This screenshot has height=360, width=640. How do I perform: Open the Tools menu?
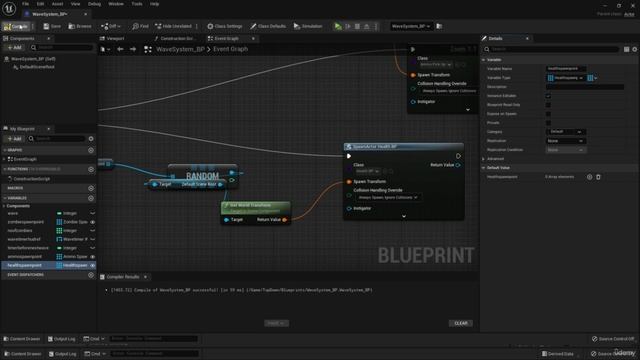tap(137, 4)
